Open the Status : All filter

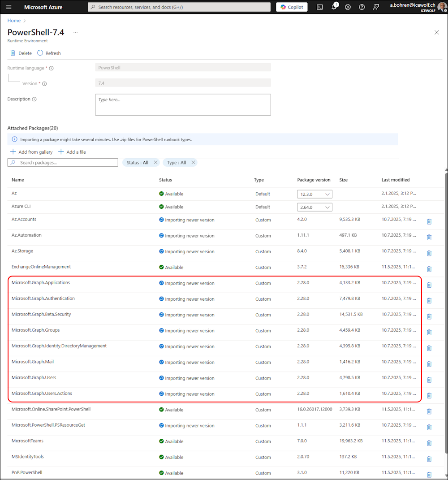click(x=138, y=163)
